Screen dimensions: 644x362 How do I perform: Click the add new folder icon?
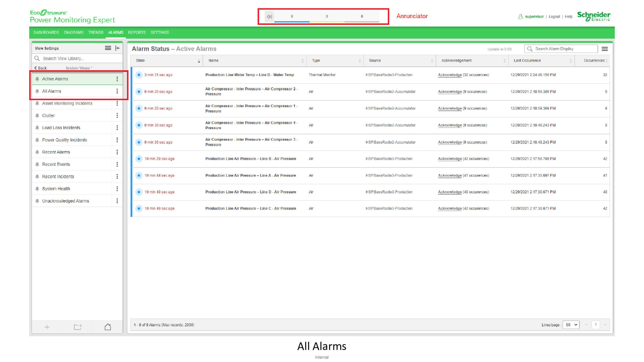point(78,327)
